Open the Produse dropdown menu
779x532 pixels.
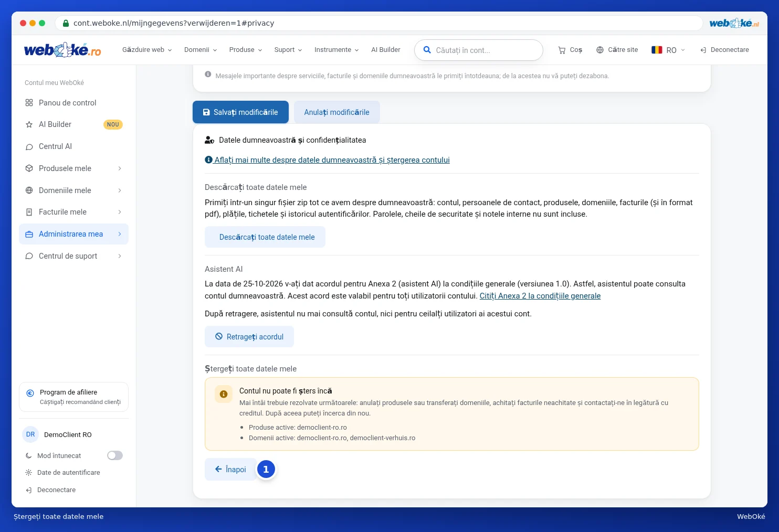pos(246,50)
